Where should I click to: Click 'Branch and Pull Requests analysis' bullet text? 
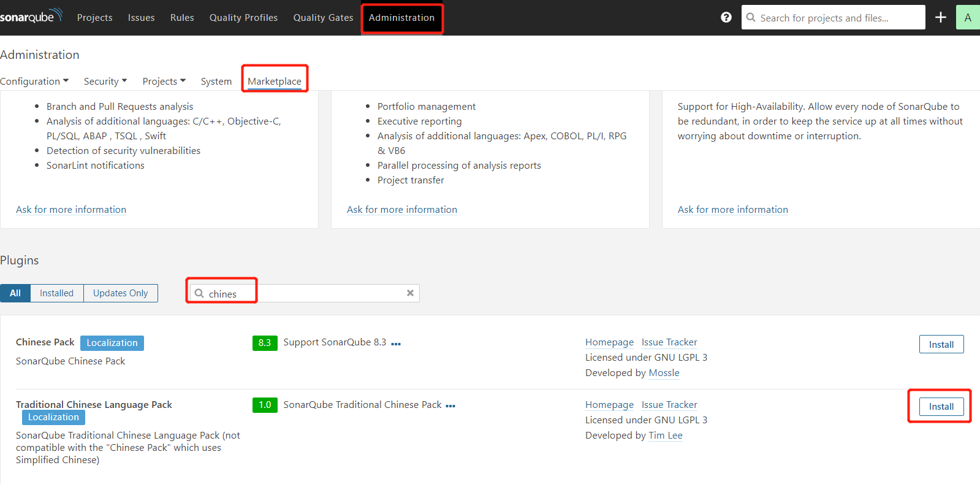(120, 107)
